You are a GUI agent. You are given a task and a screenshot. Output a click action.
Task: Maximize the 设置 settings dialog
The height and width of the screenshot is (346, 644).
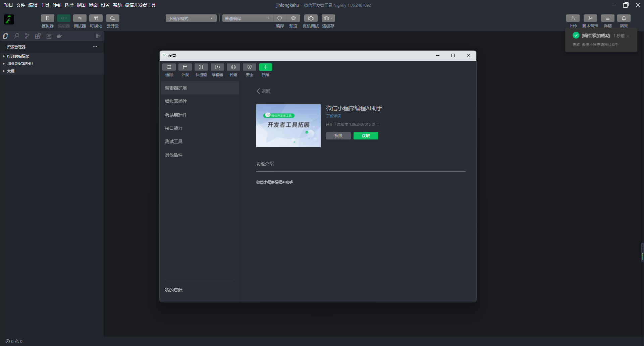click(x=453, y=56)
